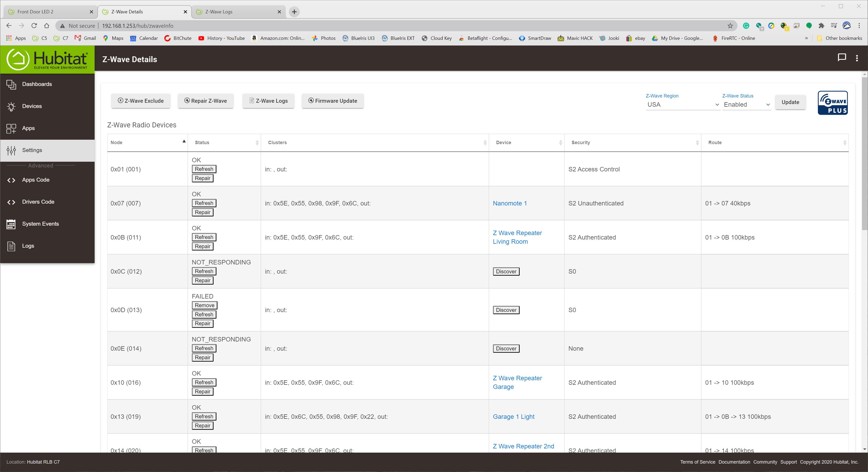Switch to Z-Wave Logs browser tab
868x472 pixels.
(238, 12)
